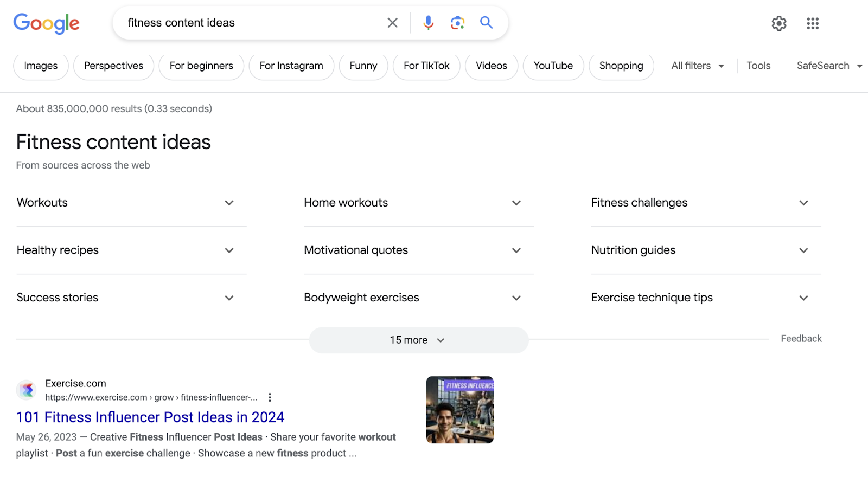Viewport: 868px width, 477px height.
Task: Open Google Lens image search
Action: [x=457, y=23]
